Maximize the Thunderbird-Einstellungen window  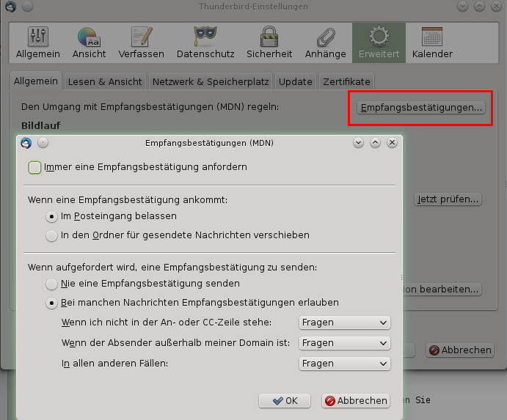click(x=480, y=6)
